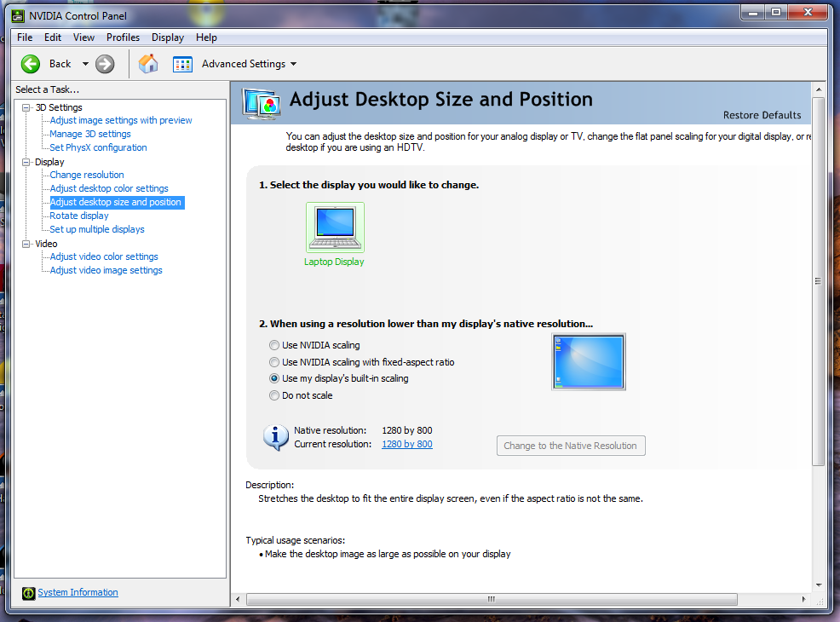Click the horizontal scrollbar thumb
840x622 pixels.
click(492, 599)
